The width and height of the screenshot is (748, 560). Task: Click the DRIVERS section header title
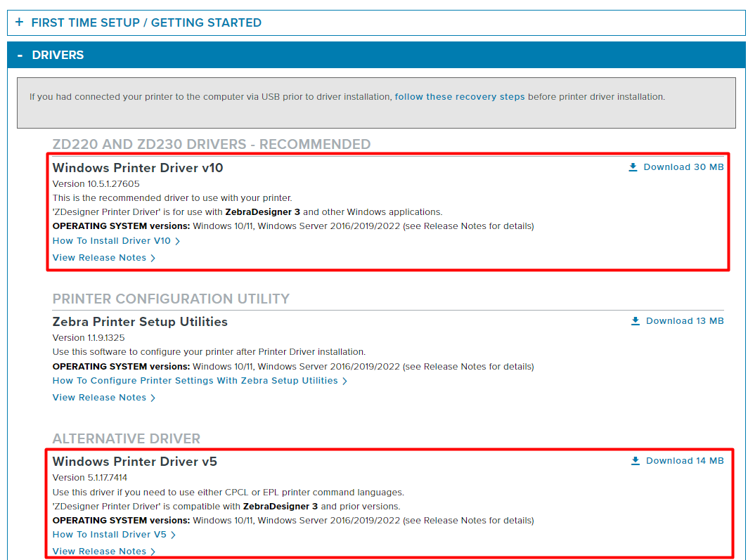point(58,55)
